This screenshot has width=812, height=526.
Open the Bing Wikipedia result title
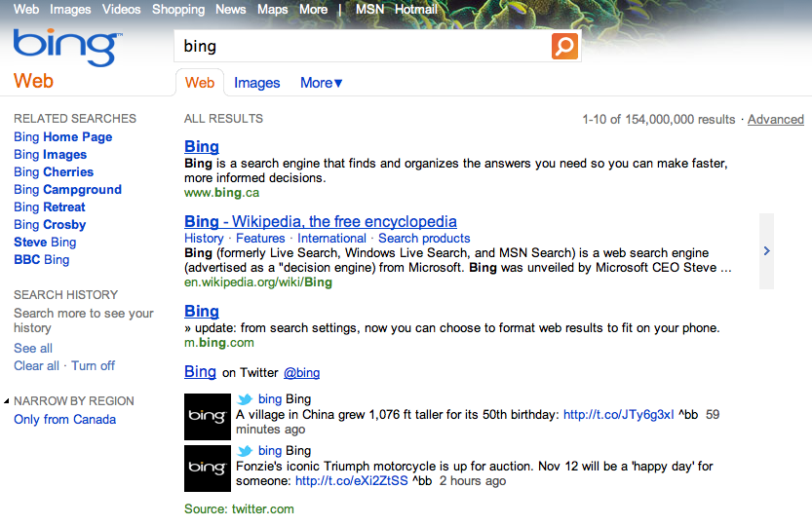click(320, 221)
